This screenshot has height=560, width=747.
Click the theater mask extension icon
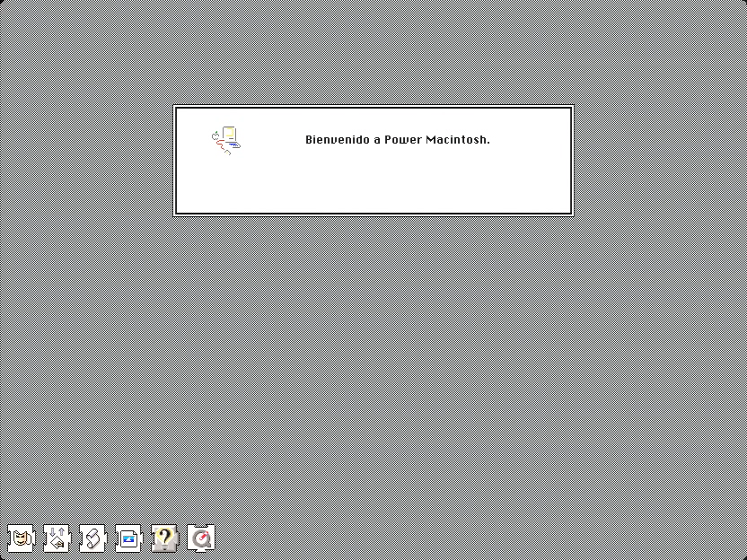[21, 538]
